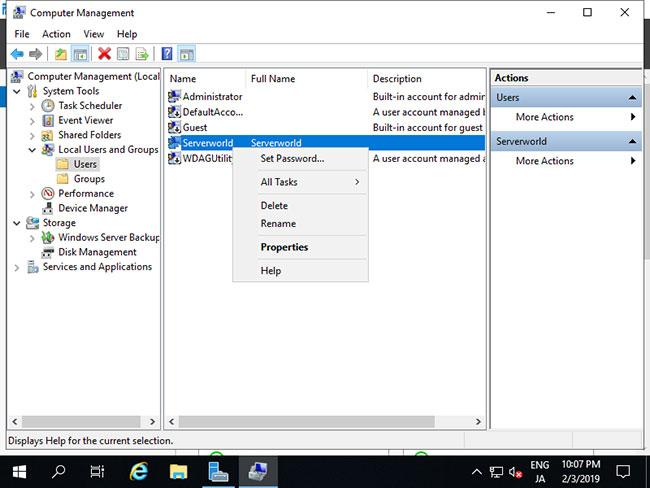Image resolution: width=650 pixels, height=488 pixels.
Task: Open the Action menu
Action: [x=56, y=34]
